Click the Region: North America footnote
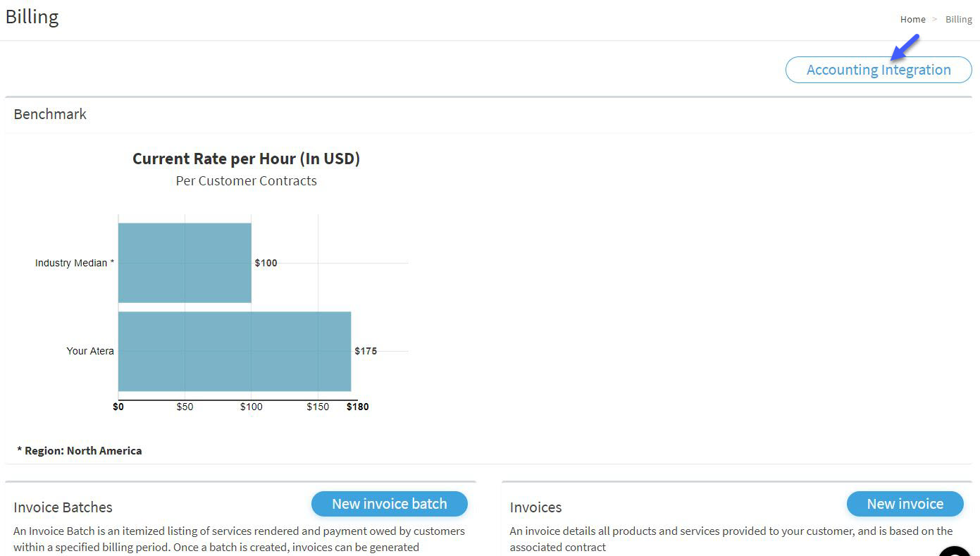 pyautogui.click(x=80, y=451)
